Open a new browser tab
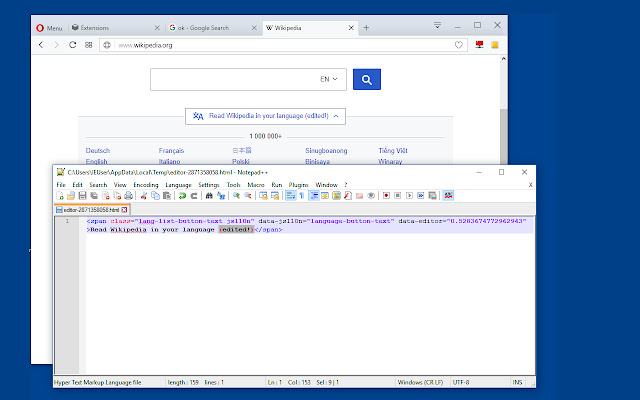Viewport: 640px width, 400px height. [x=366, y=27]
